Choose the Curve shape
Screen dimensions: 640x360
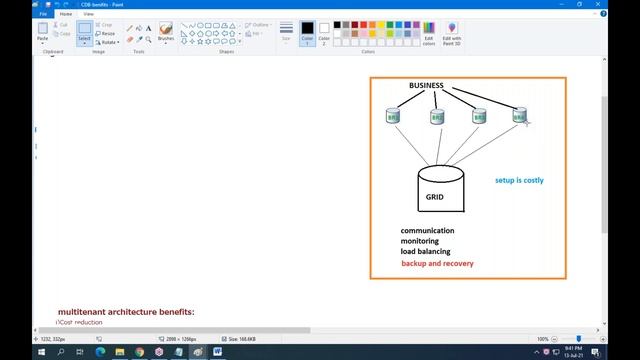pos(192,25)
